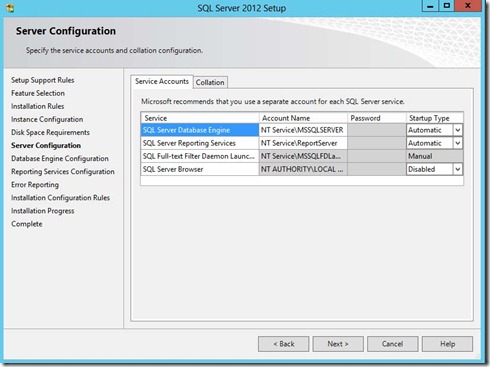Go back with the < Back button
490x367 pixels.
(284, 344)
